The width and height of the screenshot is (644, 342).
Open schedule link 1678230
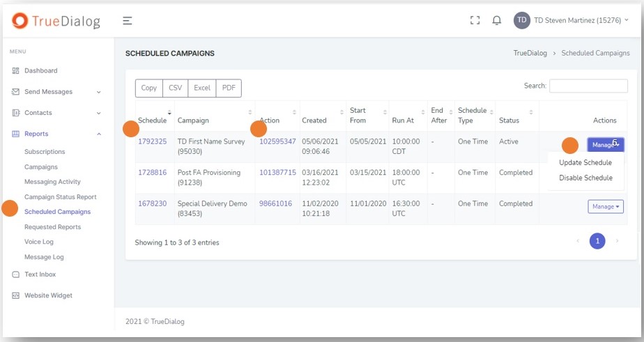(x=153, y=203)
